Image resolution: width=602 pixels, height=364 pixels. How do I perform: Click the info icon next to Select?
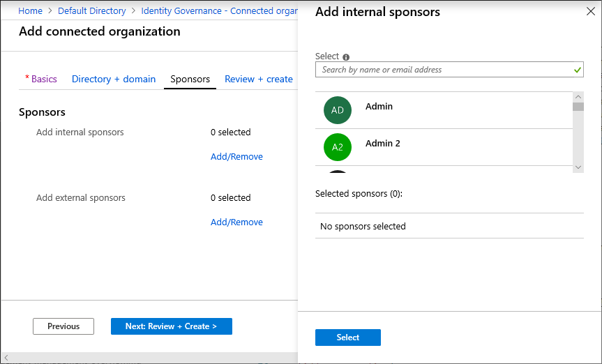tap(346, 57)
